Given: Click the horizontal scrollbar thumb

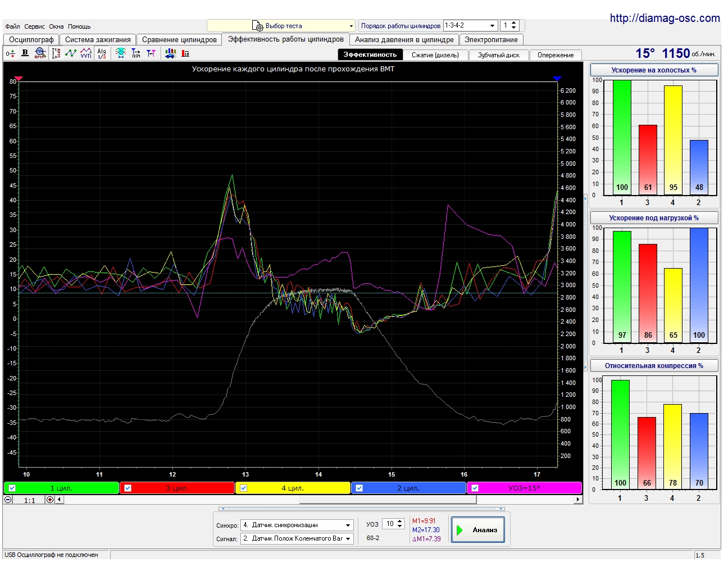Looking at the screenshot, I should pos(388,500).
